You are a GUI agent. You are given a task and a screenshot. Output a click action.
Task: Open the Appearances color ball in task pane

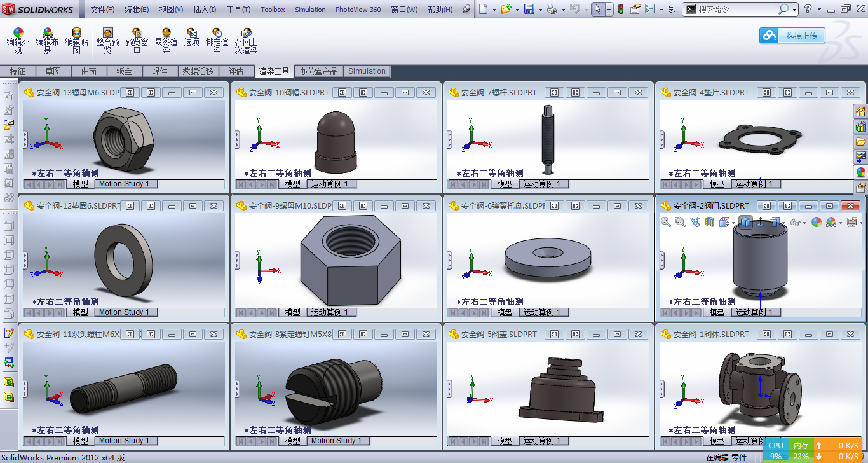(x=860, y=172)
